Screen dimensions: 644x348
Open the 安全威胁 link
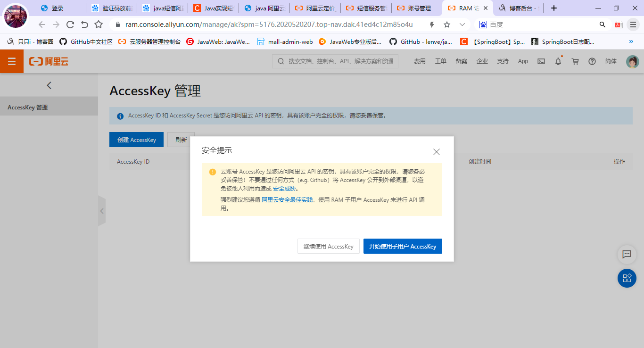tap(284, 189)
